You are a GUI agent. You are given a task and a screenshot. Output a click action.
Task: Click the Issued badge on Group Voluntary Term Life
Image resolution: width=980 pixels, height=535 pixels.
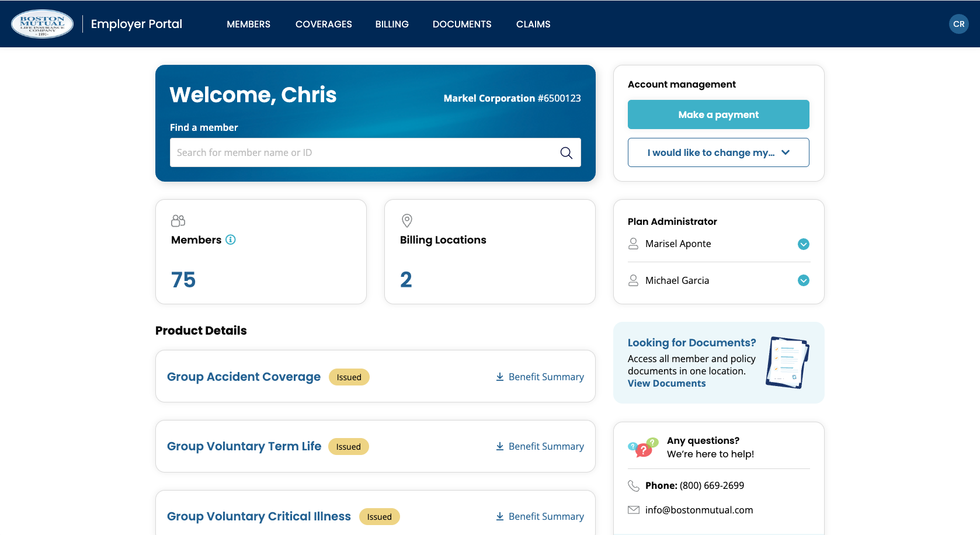(x=349, y=447)
